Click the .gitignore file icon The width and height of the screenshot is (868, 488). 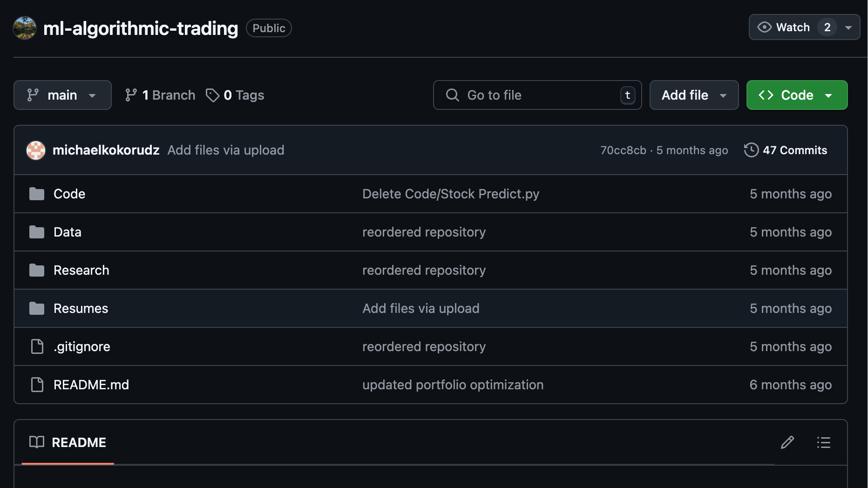37,346
